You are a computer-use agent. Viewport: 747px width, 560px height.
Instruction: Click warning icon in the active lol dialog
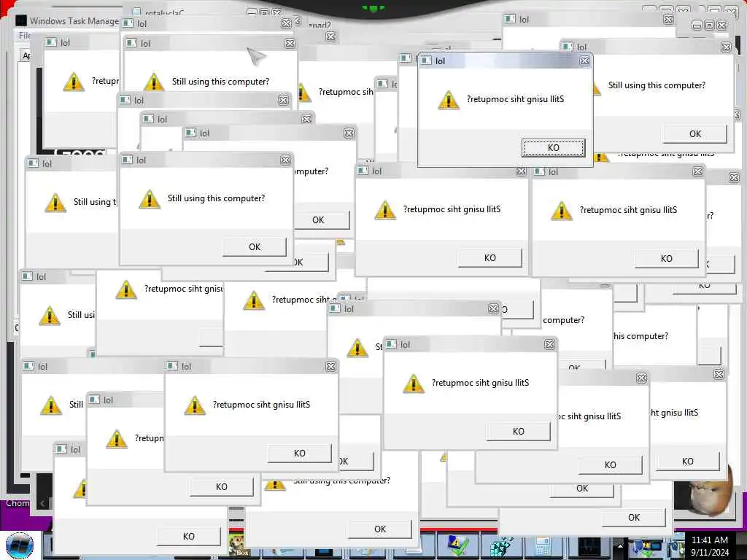click(x=449, y=99)
